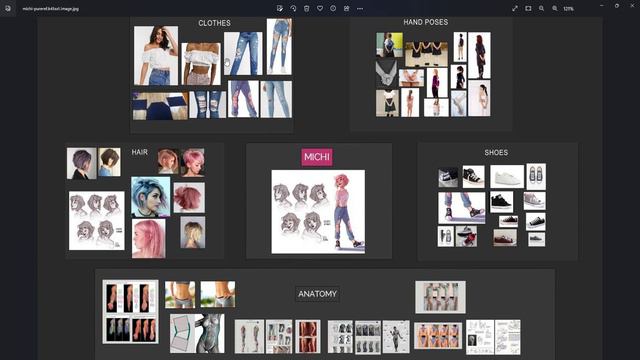Fit image to window using fit icon
Screen dimensions: 640x360
coord(528,8)
